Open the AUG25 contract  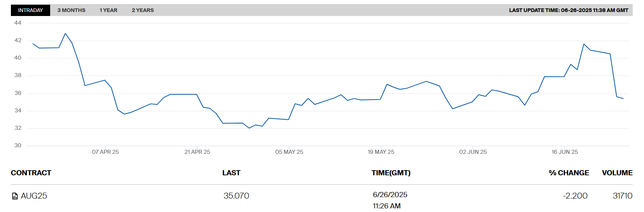[x=34, y=196]
